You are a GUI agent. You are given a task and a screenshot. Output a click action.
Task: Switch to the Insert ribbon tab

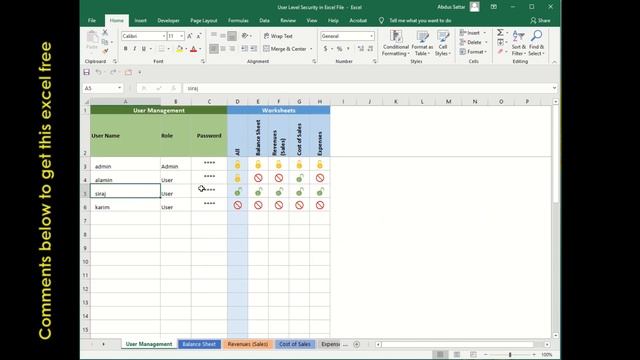140,20
